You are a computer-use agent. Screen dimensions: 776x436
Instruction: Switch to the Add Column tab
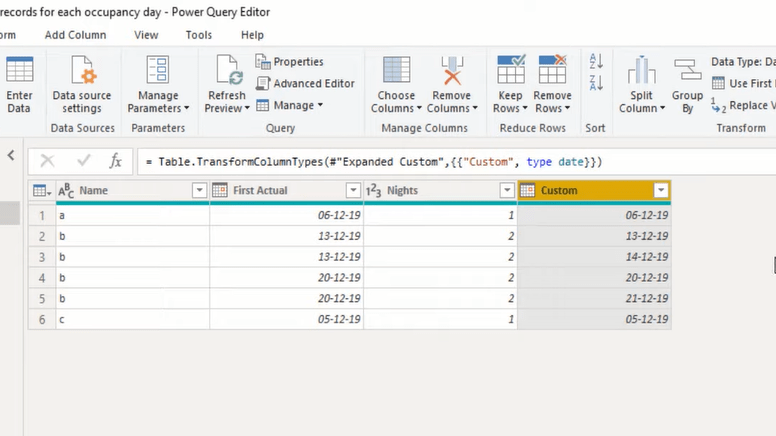(x=75, y=35)
